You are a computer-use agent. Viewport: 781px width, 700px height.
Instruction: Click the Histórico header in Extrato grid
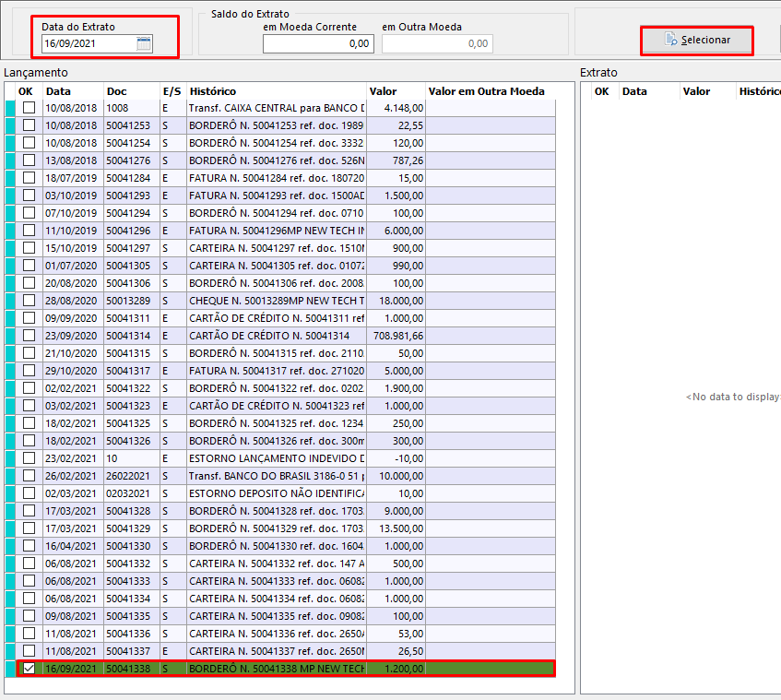(x=759, y=91)
